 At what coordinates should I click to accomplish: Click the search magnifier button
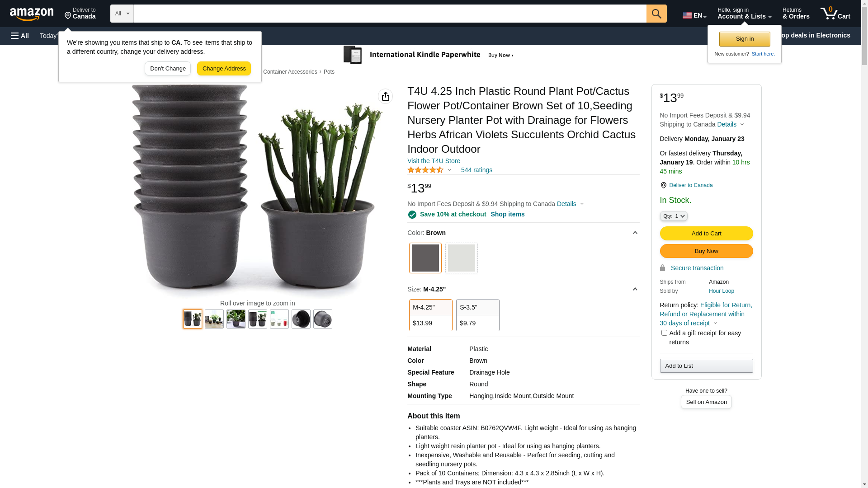[656, 14]
